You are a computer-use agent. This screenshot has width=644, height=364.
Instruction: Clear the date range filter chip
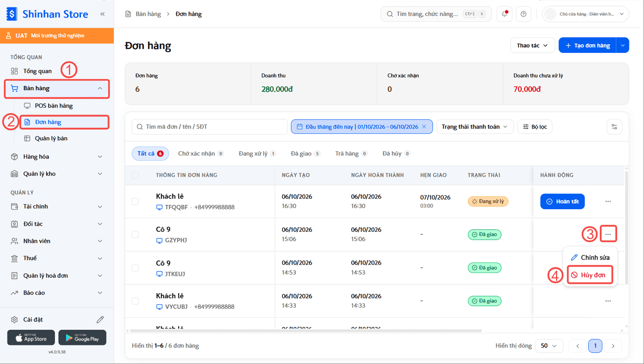(424, 127)
